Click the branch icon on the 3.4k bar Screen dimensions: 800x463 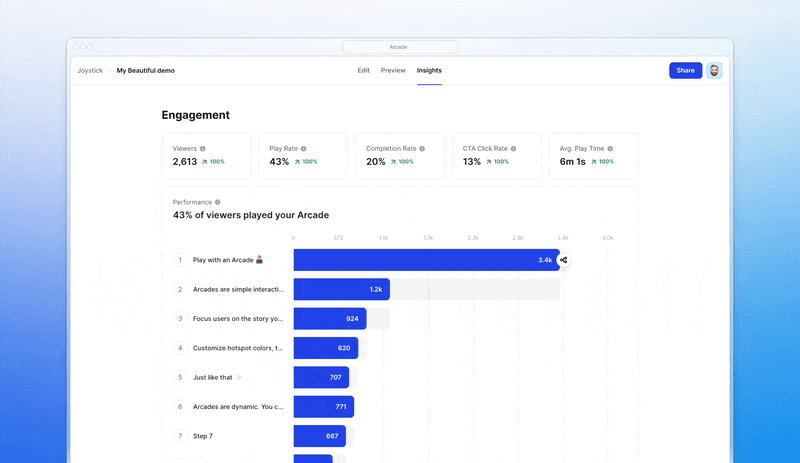pyautogui.click(x=563, y=260)
